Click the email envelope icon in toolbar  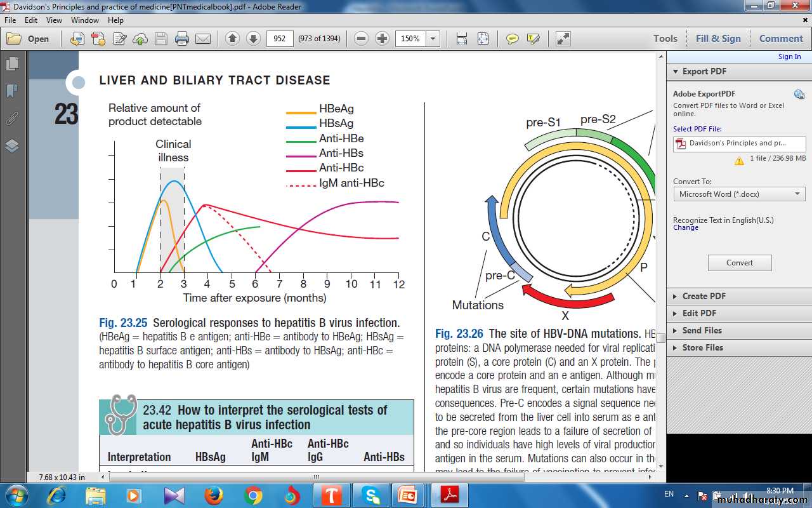202,39
